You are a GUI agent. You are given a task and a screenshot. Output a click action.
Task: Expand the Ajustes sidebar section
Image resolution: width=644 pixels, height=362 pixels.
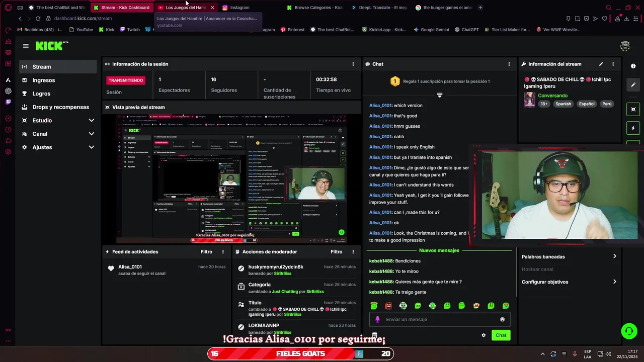pos(58,147)
